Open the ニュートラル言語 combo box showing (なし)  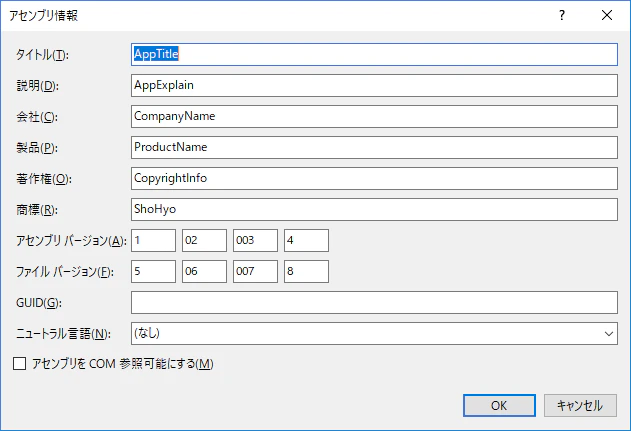tap(374, 334)
